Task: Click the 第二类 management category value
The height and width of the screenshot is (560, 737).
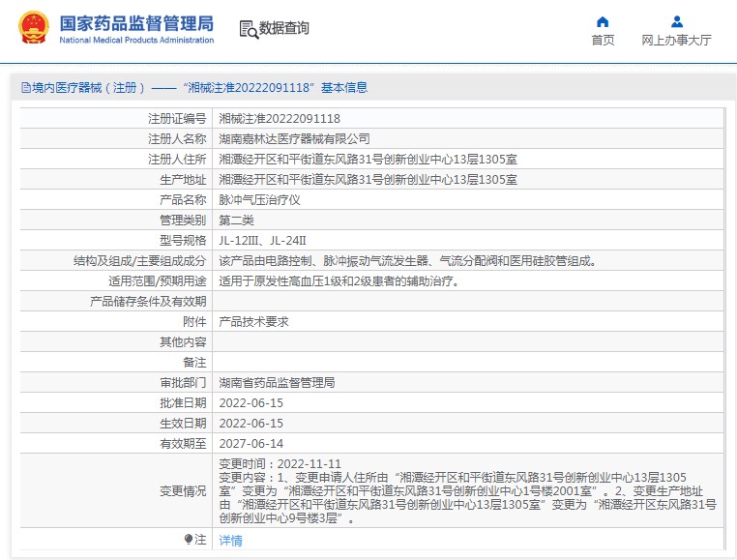Action: [236, 221]
